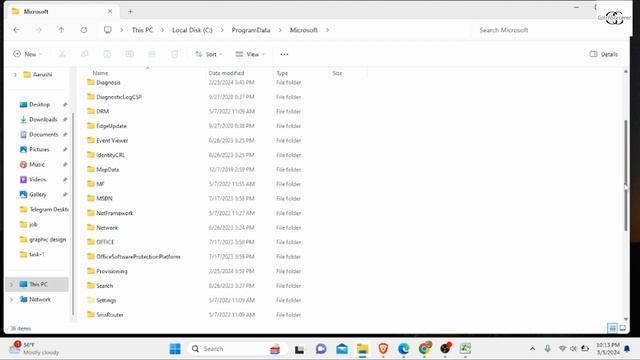The image size is (640, 360).
Task: Expand the chevron after ProgramData in the address bar
Action: 280,30
